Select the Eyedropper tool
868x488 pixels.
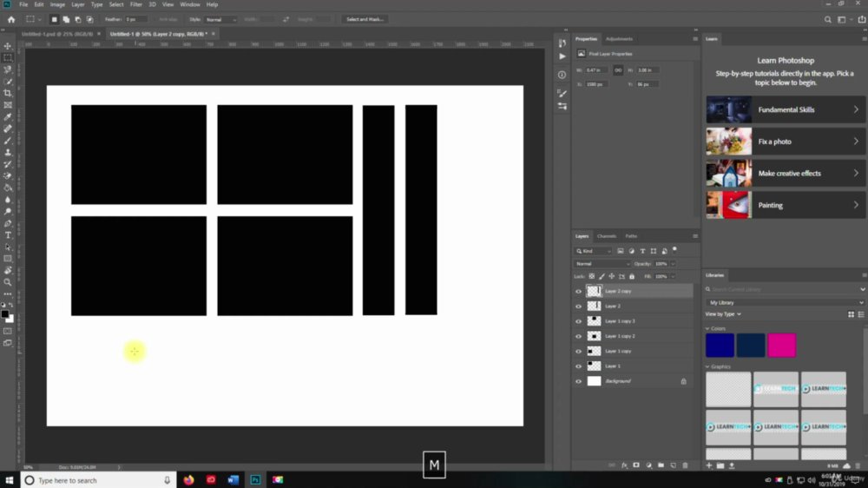click(8, 117)
